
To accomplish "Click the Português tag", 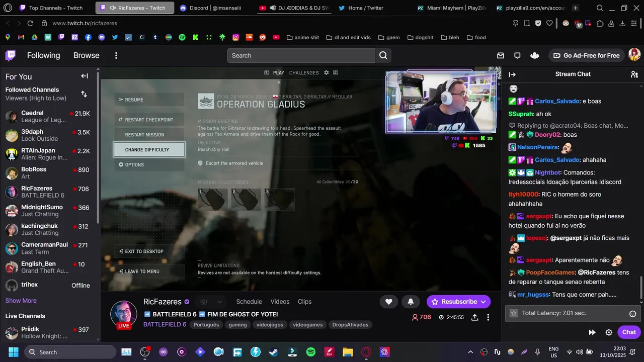I will 206,325.
